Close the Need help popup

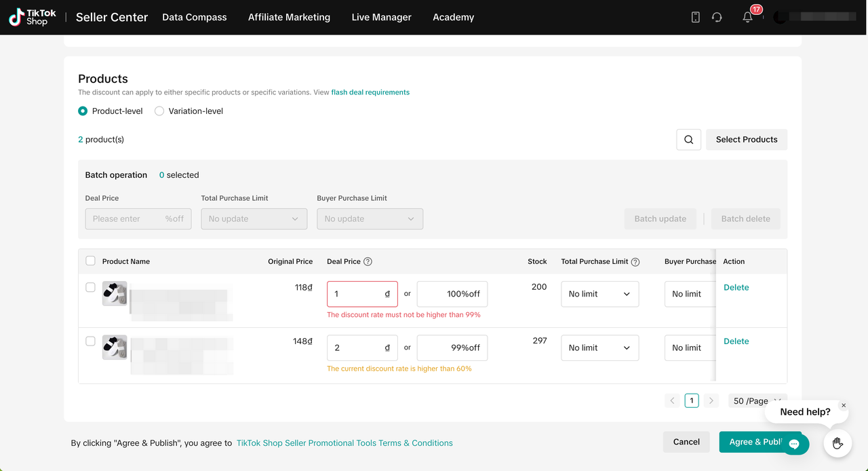click(x=844, y=405)
